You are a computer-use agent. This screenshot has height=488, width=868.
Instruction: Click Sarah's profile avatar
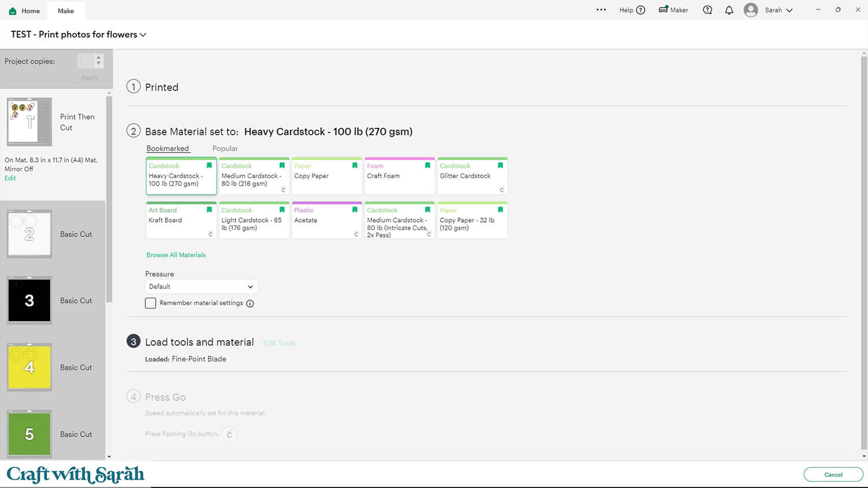[751, 10]
